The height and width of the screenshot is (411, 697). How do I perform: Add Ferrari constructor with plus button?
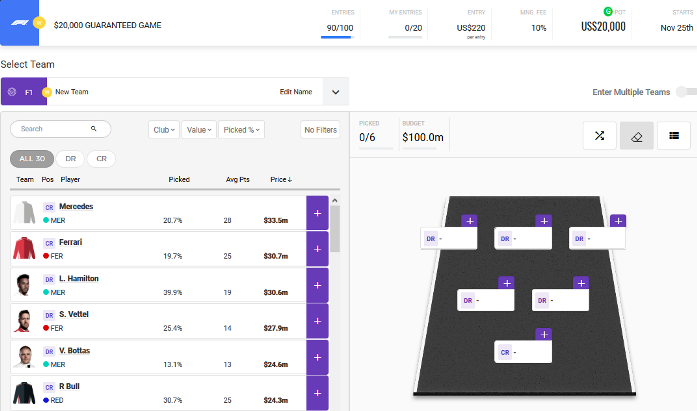click(317, 249)
